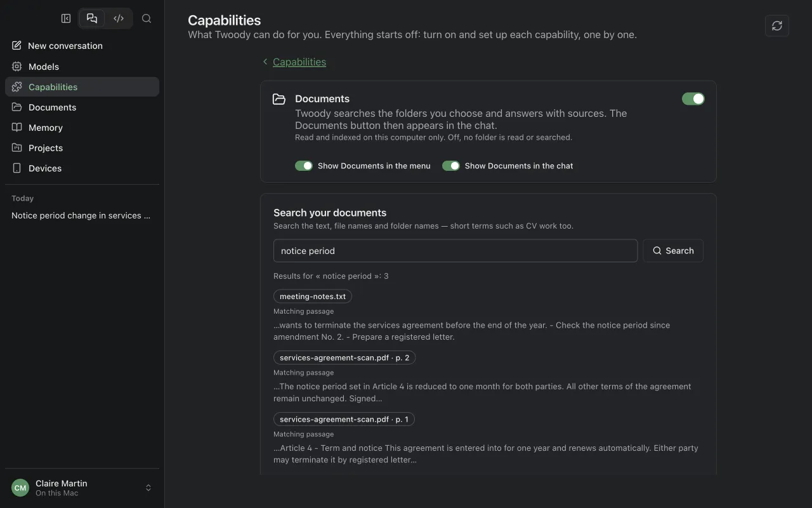Click the Search button

tap(673, 251)
